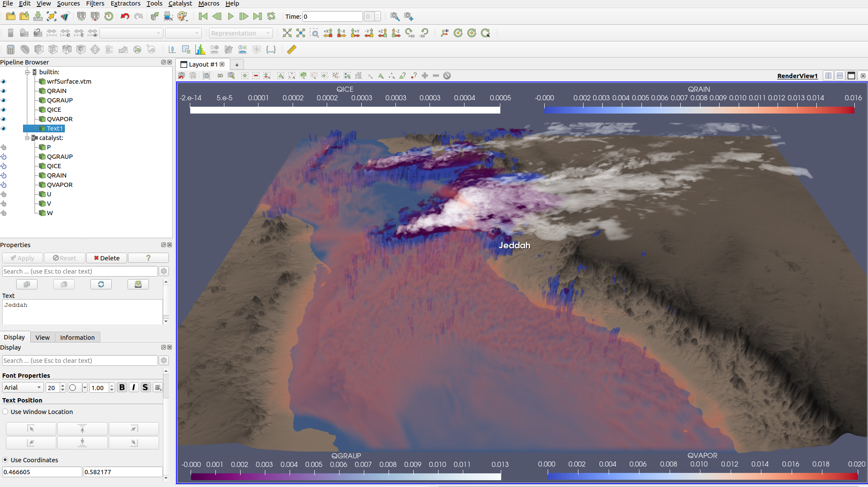Open the Arial font family dropdown
868x487 pixels.
(x=23, y=388)
